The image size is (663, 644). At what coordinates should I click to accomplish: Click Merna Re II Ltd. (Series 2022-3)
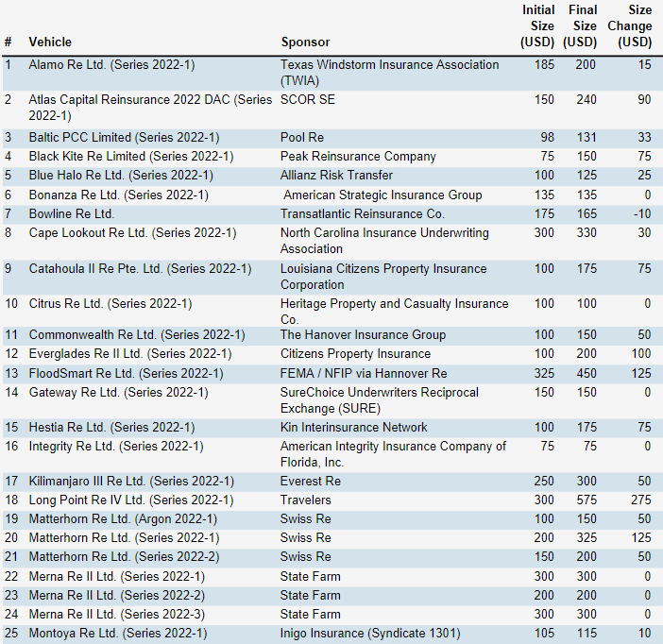(117, 615)
